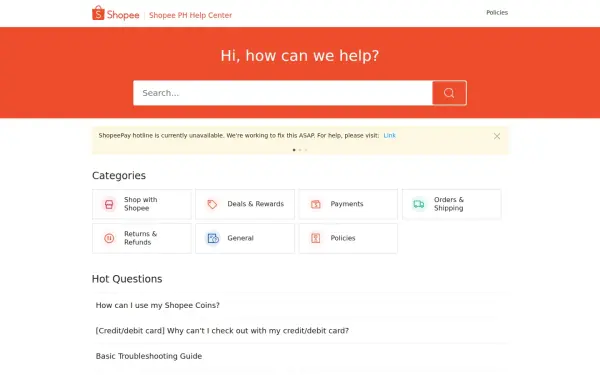Follow the blue Link in notice banner
The height and width of the screenshot is (375, 600).
(x=390, y=135)
